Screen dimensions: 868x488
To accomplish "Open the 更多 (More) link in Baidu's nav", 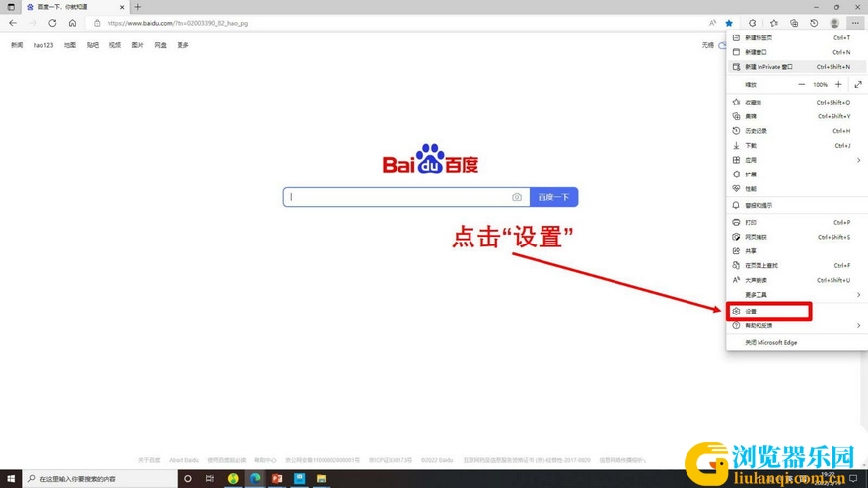I will tap(183, 45).
